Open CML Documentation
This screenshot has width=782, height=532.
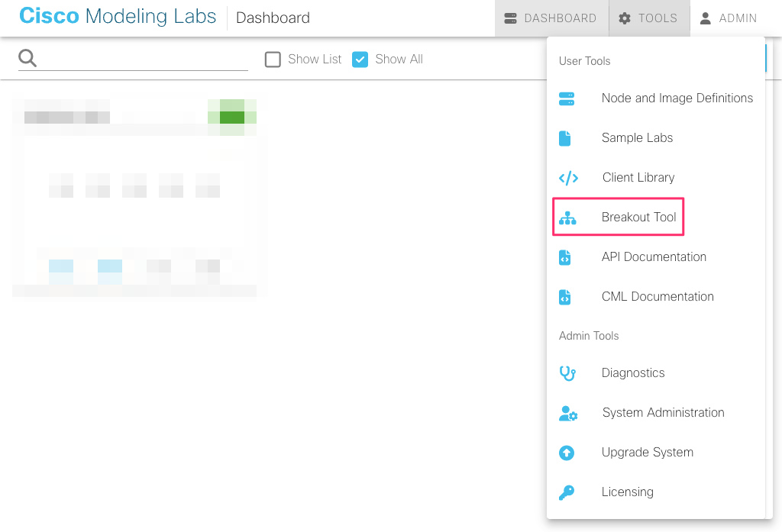(656, 297)
